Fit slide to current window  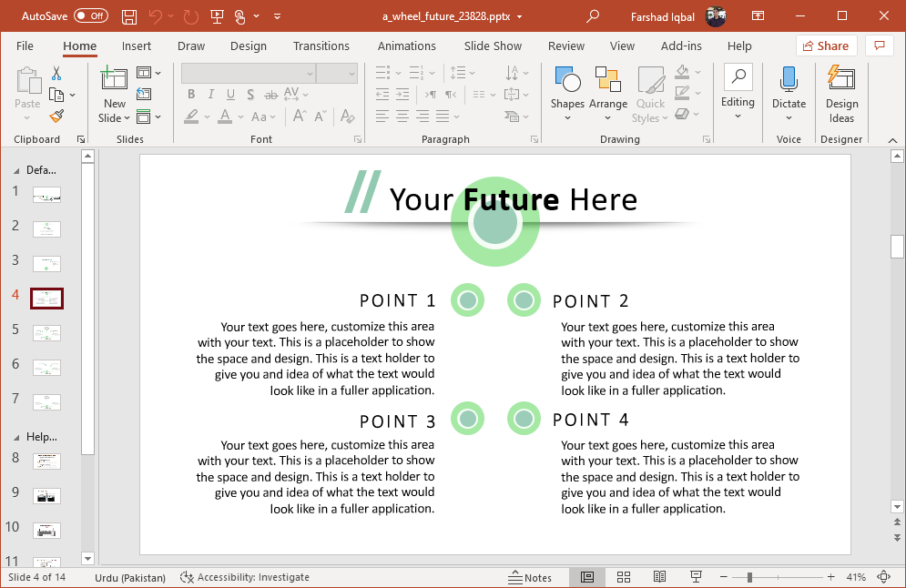click(883, 577)
